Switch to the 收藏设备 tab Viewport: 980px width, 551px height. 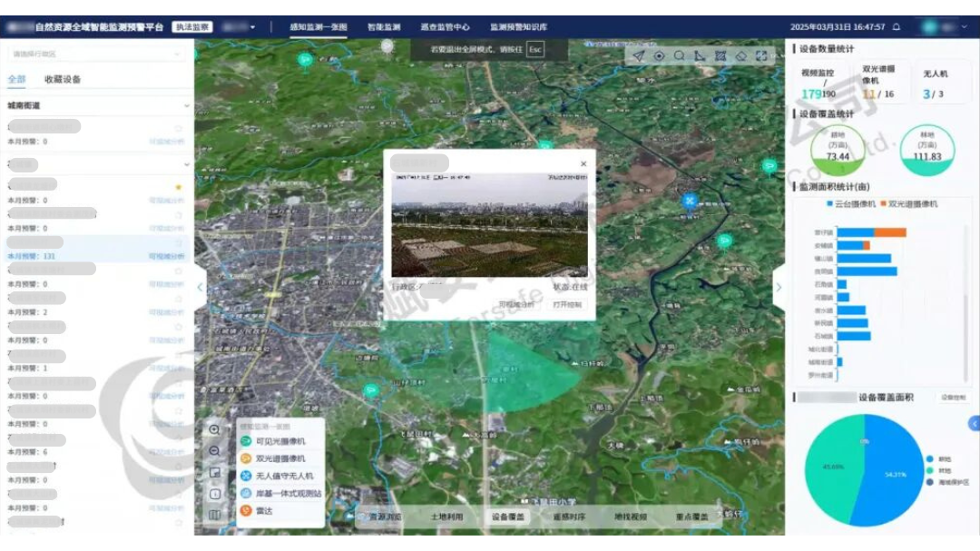point(63,80)
